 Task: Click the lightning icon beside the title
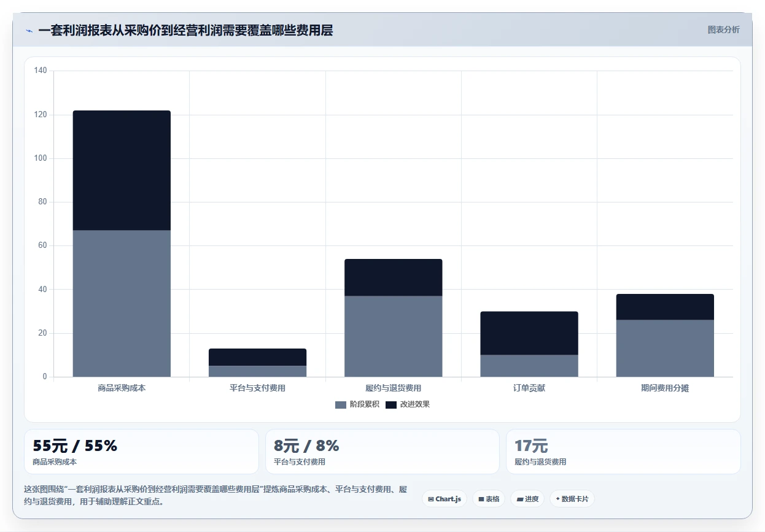tap(29, 30)
